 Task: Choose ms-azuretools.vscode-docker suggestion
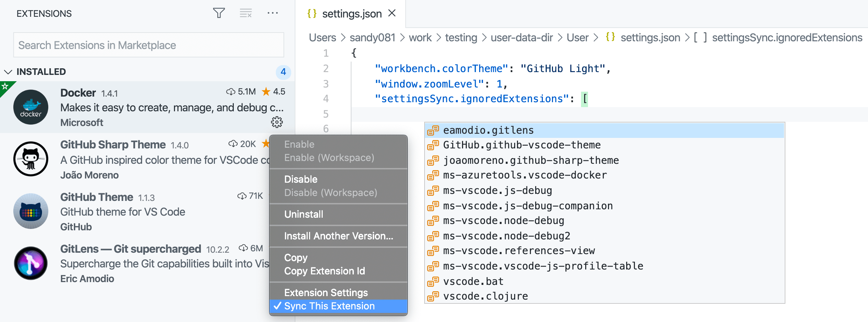tap(525, 175)
